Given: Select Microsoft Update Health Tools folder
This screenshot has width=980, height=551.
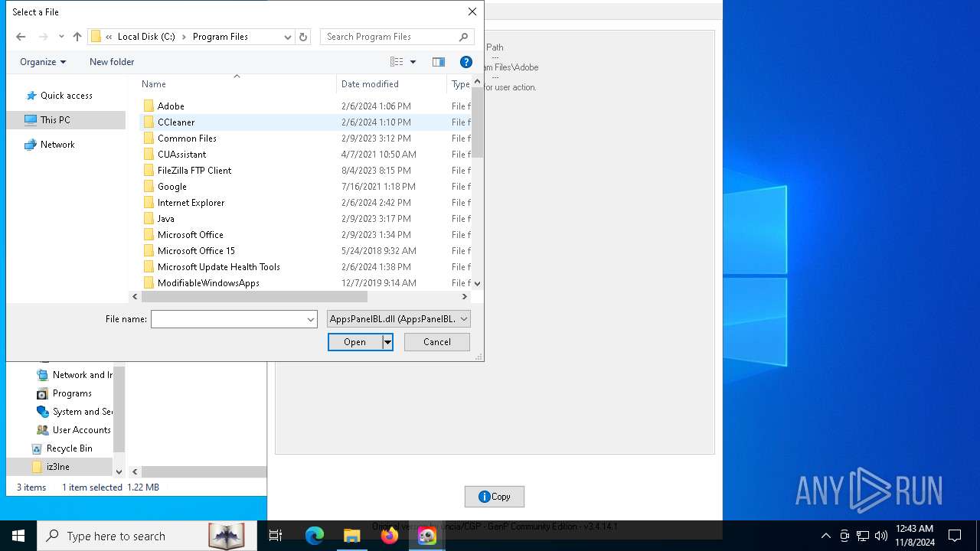Looking at the screenshot, I should [219, 267].
